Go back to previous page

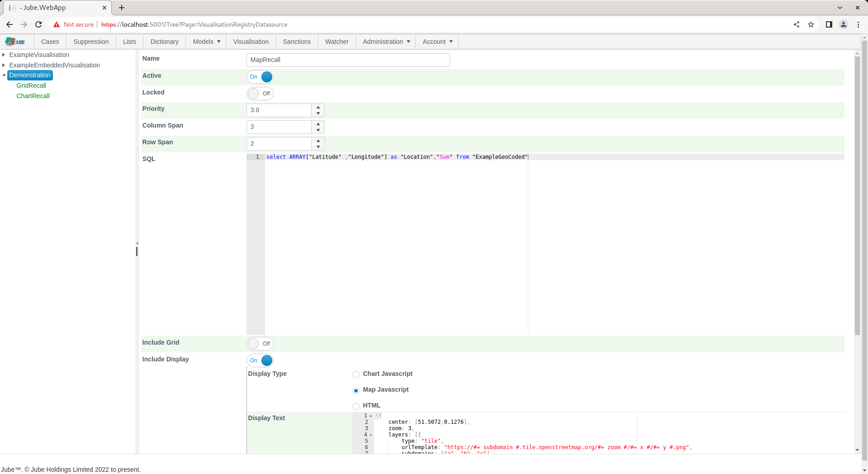[9, 24]
